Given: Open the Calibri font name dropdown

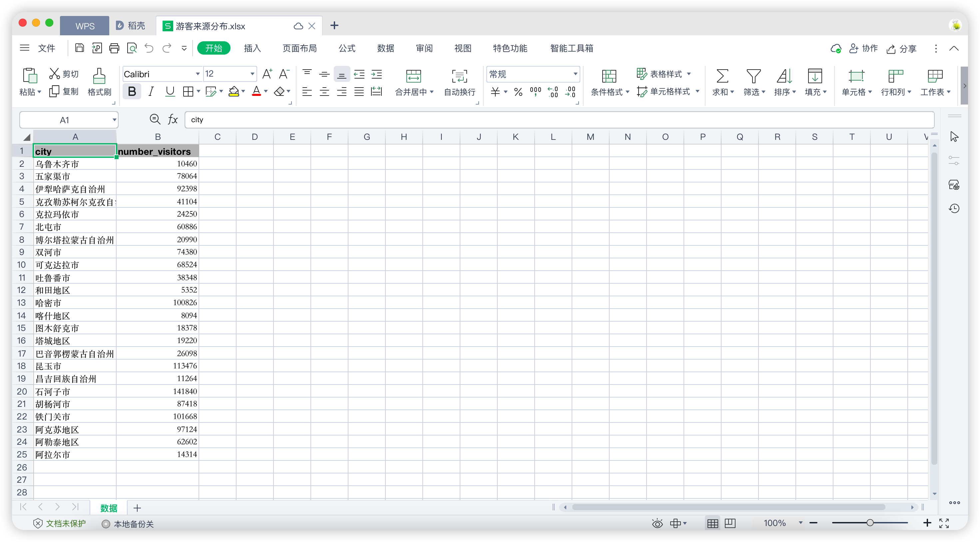Looking at the screenshot, I should pyautogui.click(x=198, y=74).
